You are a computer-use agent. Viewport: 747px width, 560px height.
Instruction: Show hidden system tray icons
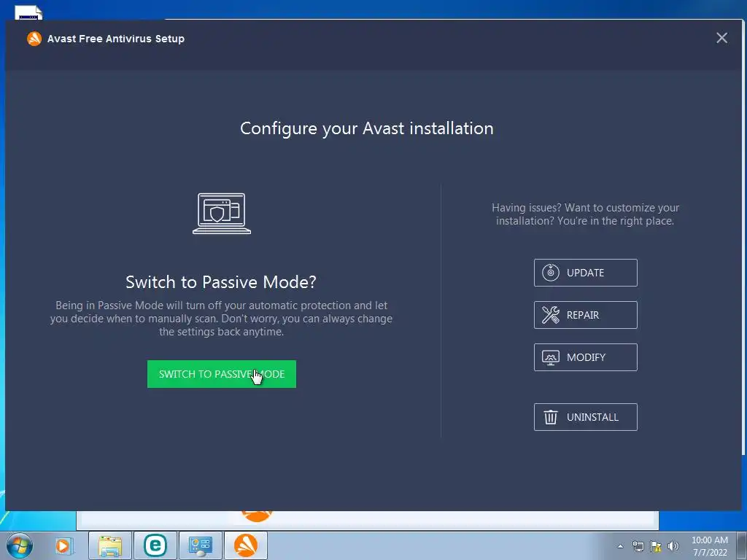pos(620,546)
